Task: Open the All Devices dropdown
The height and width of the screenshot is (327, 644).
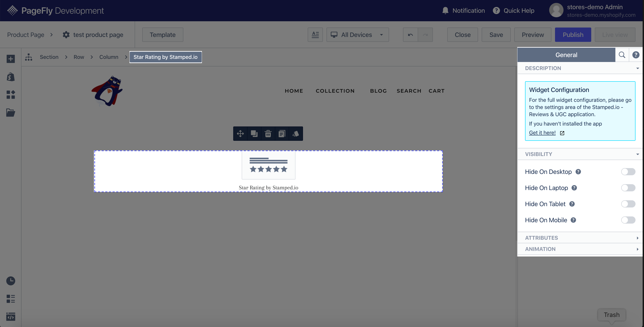Action: (358, 34)
